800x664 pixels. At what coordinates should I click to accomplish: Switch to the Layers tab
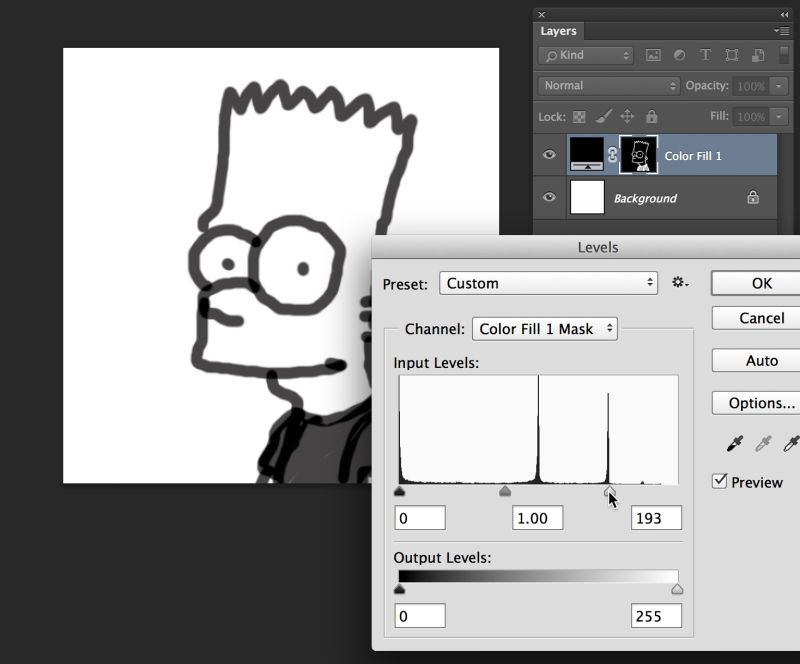pyautogui.click(x=559, y=31)
